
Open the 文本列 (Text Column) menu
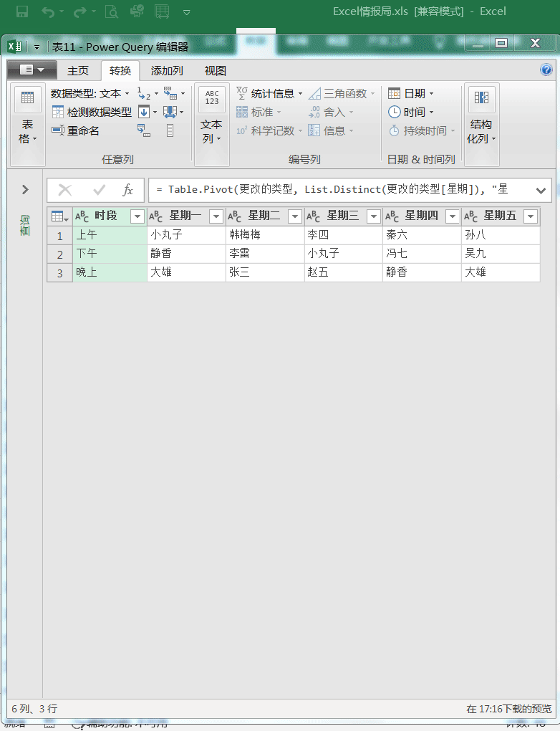(211, 123)
